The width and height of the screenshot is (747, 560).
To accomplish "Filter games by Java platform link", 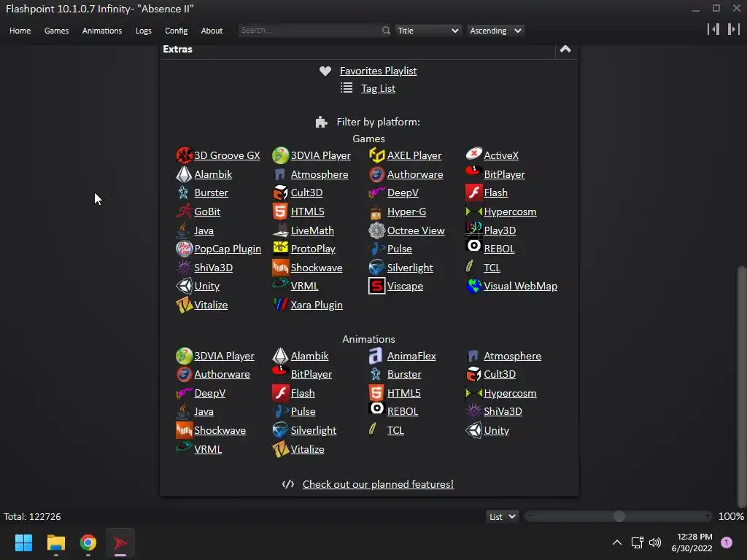I will tap(204, 230).
